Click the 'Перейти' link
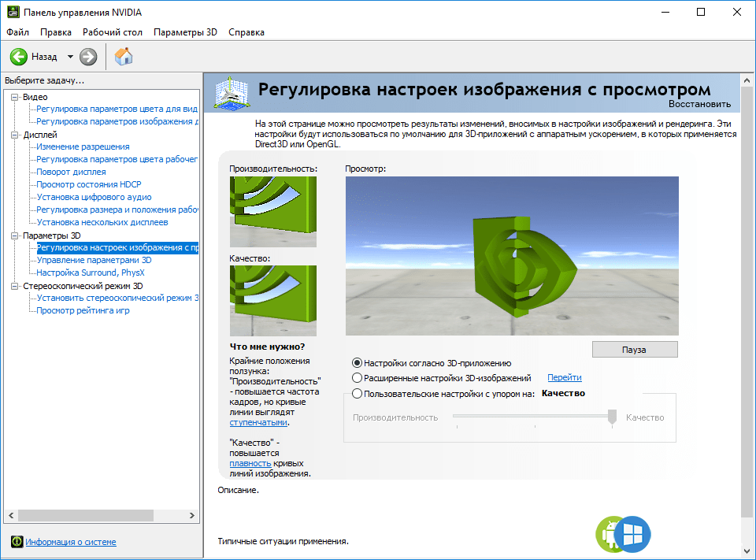The image size is (756, 560). pyautogui.click(x=564, y=378)
